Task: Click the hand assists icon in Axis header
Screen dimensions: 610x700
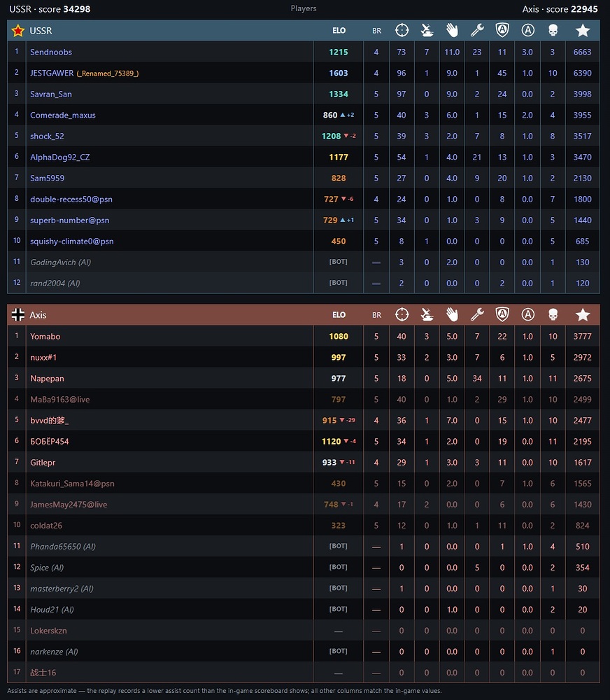Action: (452, 315)
